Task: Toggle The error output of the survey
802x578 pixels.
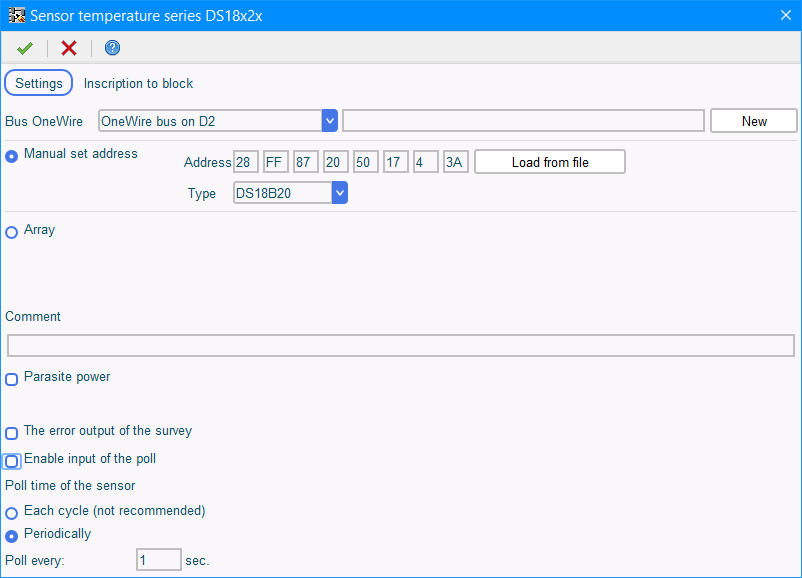Action: coord(12,433)
